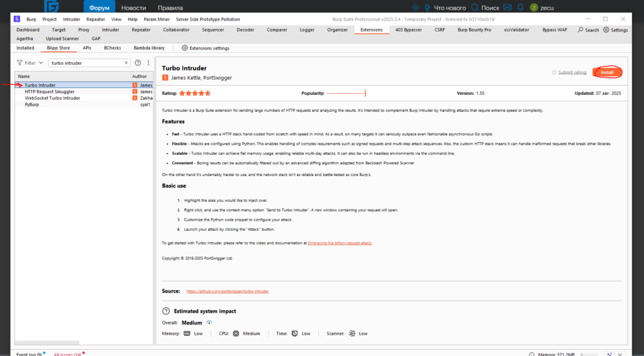Image resolution: width=644 pixels, height=356 pixels.
Task: Click the PortSwigger icon in WebSocket Turbo Intruder row
Action: click(135, 98)
